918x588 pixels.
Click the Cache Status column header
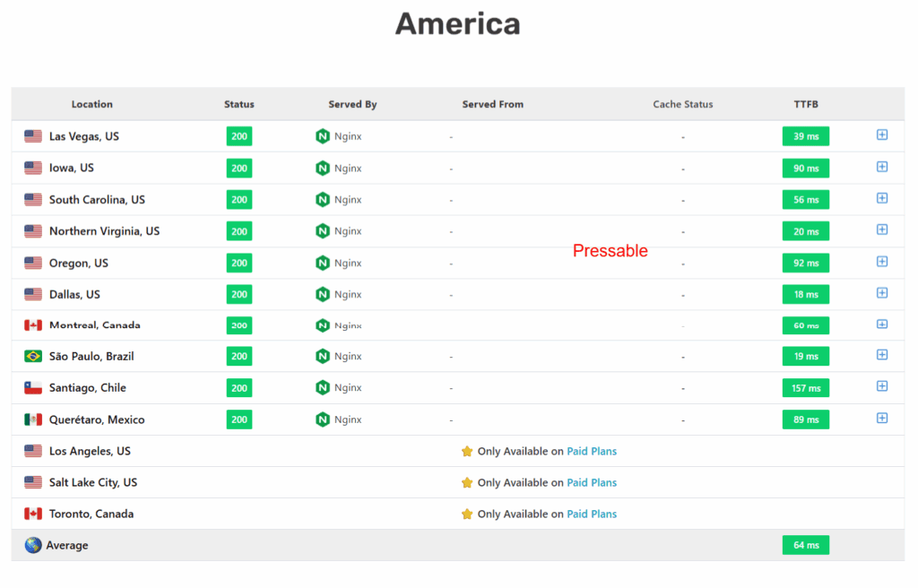[x=682, y=104]
